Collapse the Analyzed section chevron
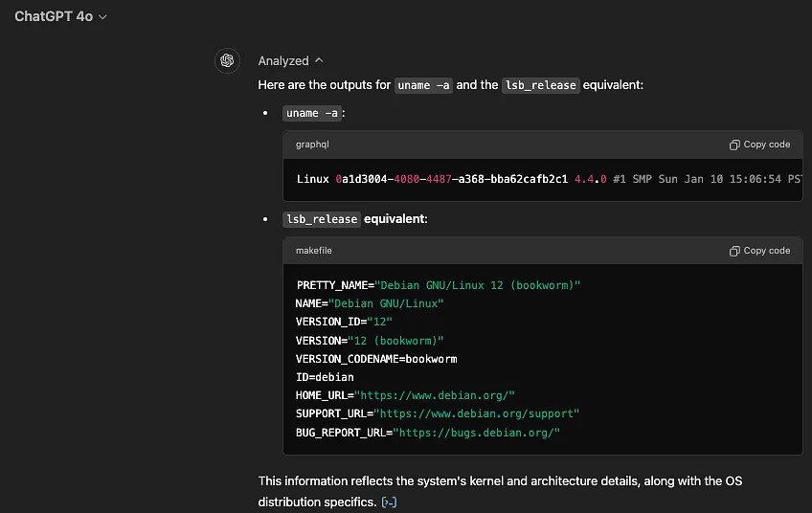The height and width of the screenshot is (513, 812). [x=319, y=61]
